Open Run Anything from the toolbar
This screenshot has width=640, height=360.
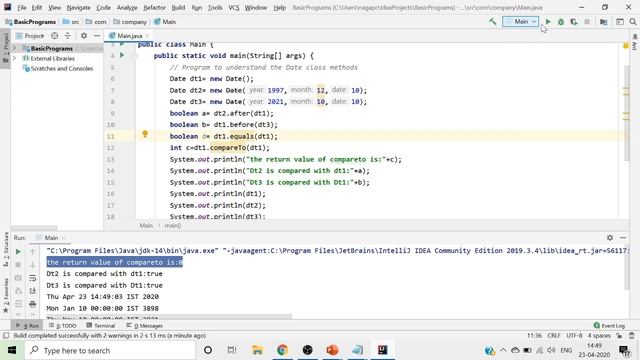tap(620, 22)
